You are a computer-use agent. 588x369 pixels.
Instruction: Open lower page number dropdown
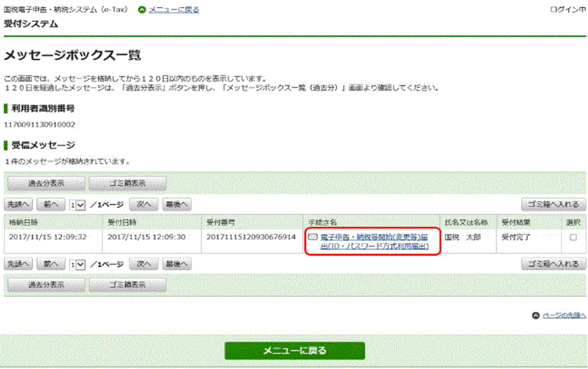pyautogui.click(x=77, y=265)
